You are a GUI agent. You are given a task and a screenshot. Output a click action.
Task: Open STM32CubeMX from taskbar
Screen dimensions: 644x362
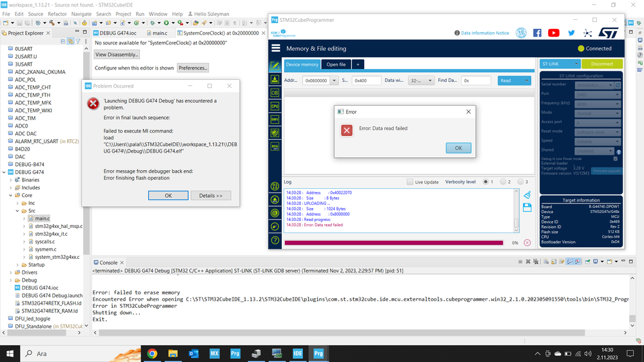[215, 354]
